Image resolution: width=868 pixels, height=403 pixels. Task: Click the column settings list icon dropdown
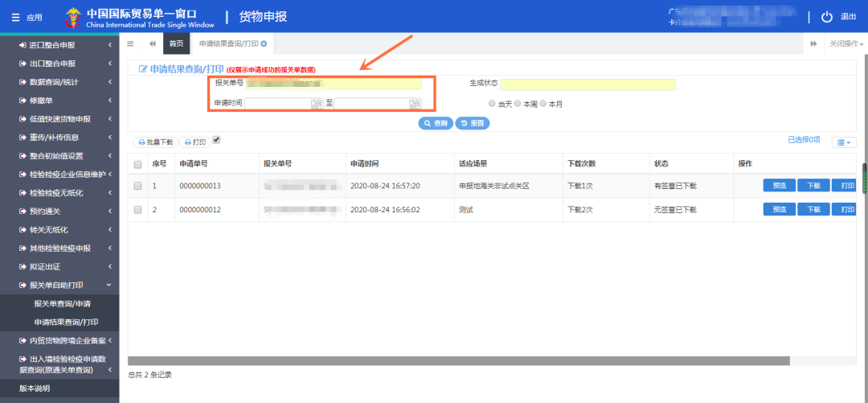(x=844, y=142)
